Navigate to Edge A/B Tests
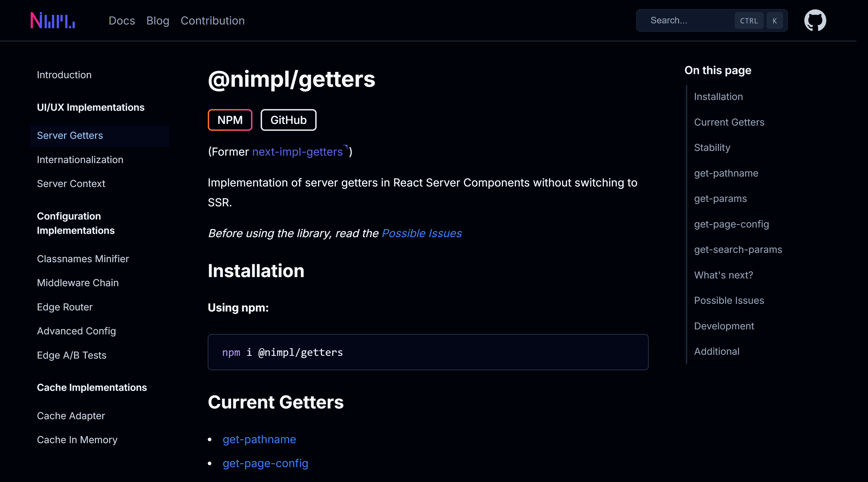868x482 pixels. click(72, 355)
